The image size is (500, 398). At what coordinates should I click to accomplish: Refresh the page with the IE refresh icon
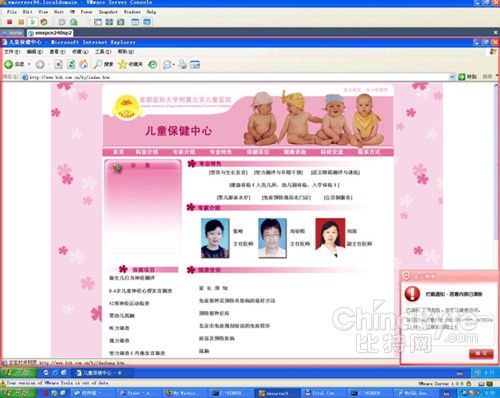(71, 64)
